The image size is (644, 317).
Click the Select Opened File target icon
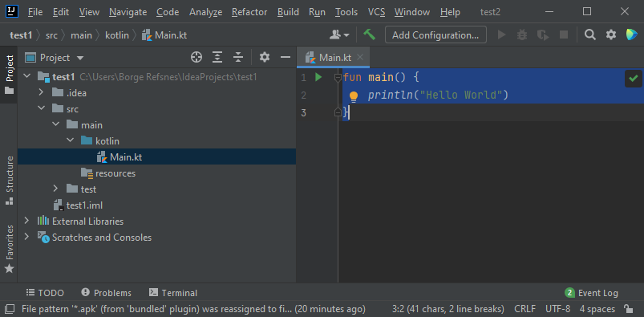[x=196, y=58]
